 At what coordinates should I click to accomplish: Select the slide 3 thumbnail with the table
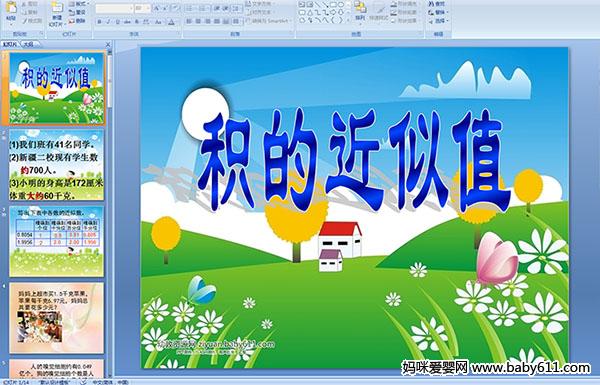tap(57, 241)
